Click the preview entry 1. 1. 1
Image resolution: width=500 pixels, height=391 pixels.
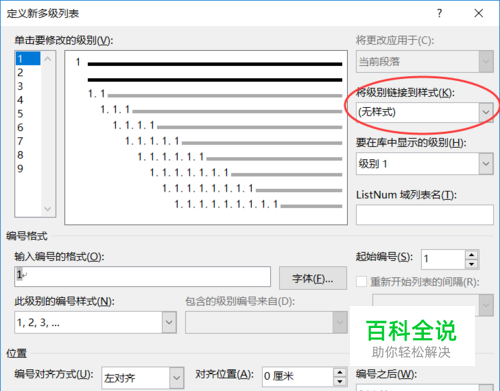coord(115,109)
